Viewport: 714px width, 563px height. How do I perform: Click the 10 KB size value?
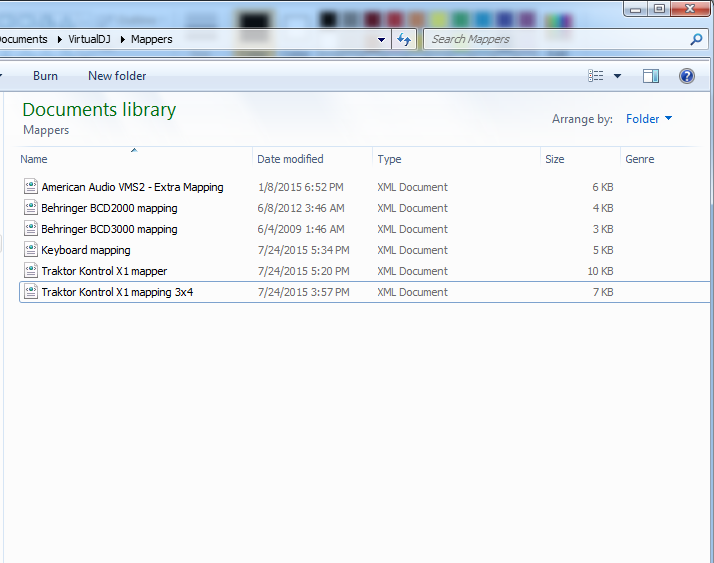[600, 271]
